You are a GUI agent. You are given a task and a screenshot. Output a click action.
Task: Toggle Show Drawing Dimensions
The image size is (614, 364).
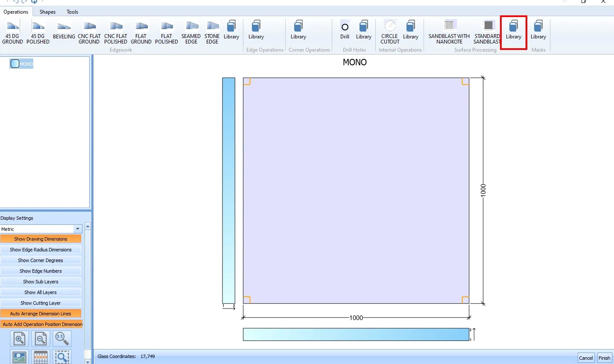(41, 239)
